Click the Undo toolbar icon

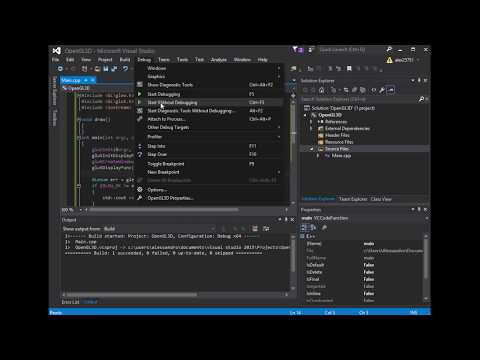(125, 69)
